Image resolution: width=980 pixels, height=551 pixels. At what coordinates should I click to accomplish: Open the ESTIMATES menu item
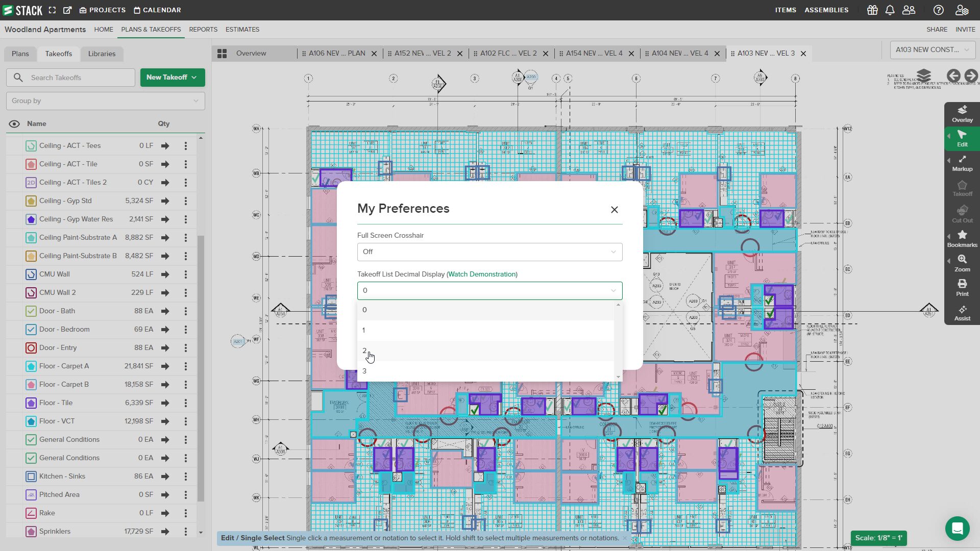242,29
